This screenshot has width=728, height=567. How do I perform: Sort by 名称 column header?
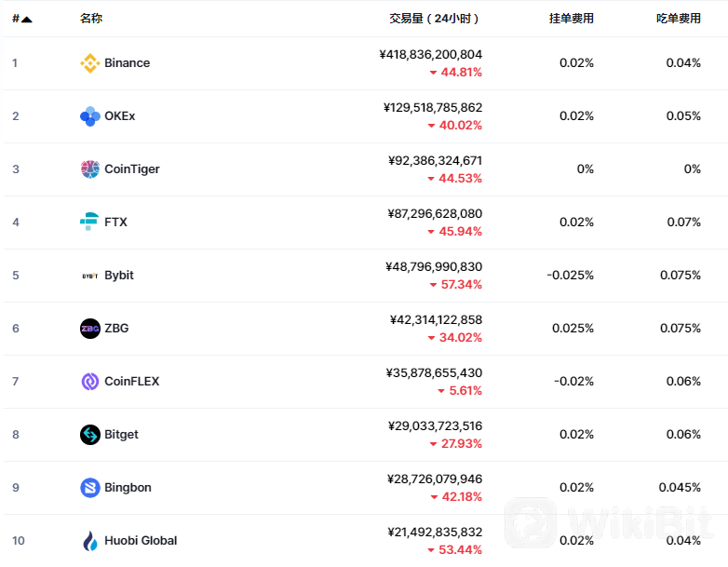pyautogui.click(x=90, y=19)
